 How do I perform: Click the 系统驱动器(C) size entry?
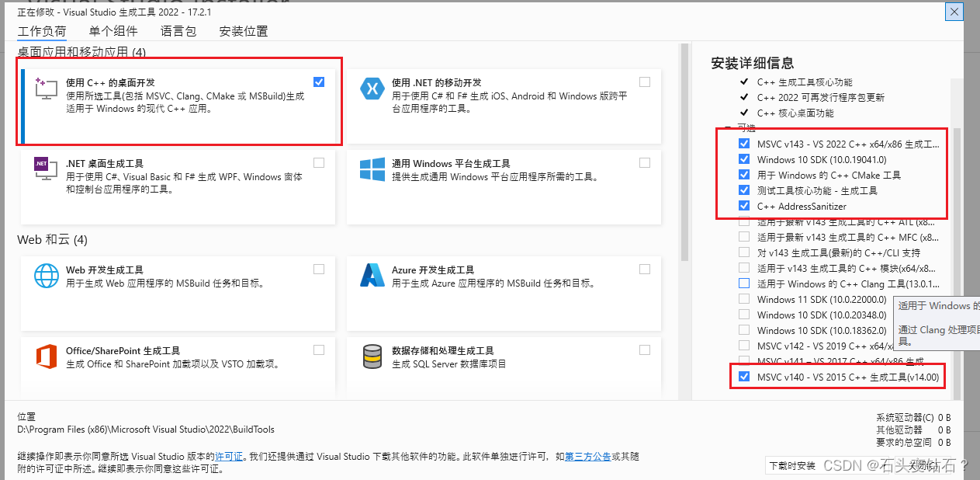tap(912, 417)
